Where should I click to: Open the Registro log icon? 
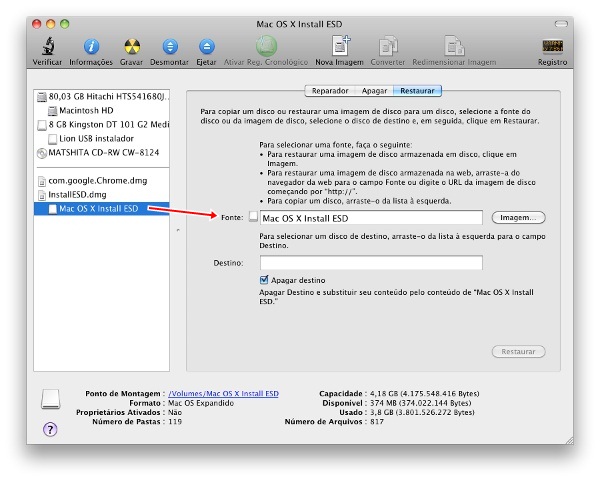(x=553, y=47)
